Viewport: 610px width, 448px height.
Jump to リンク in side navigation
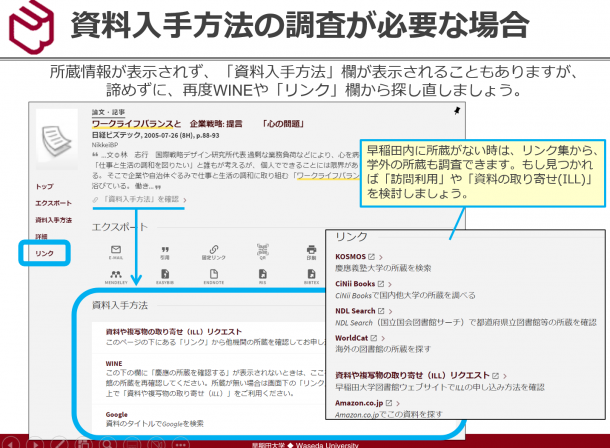(44, 253)
